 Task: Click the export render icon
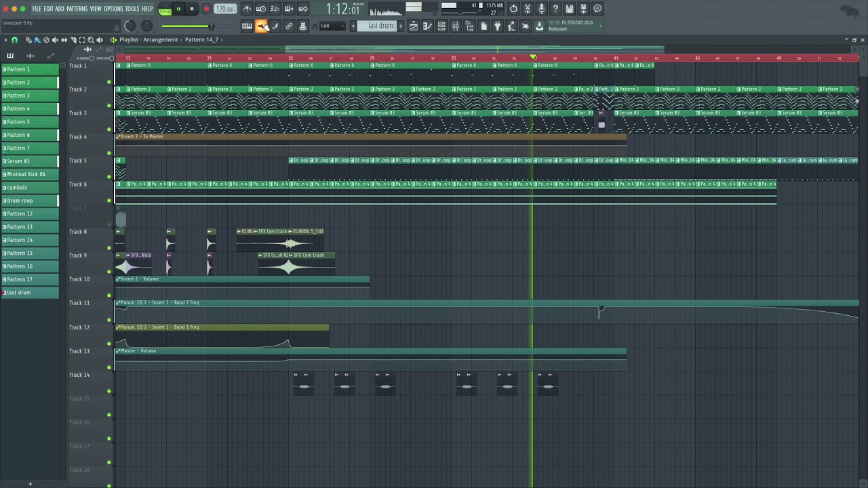click(x=583, y=9)
